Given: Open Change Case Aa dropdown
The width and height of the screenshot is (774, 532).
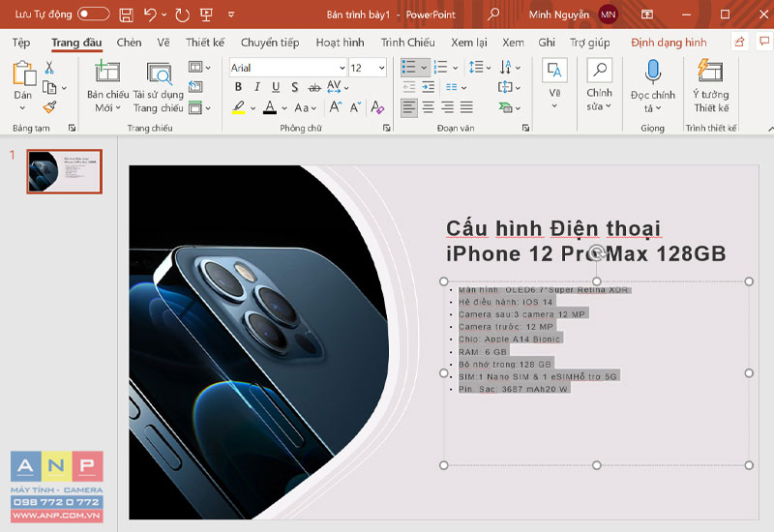Looking at the screenshot, I should pyautogui.click(x=305, y=107).
